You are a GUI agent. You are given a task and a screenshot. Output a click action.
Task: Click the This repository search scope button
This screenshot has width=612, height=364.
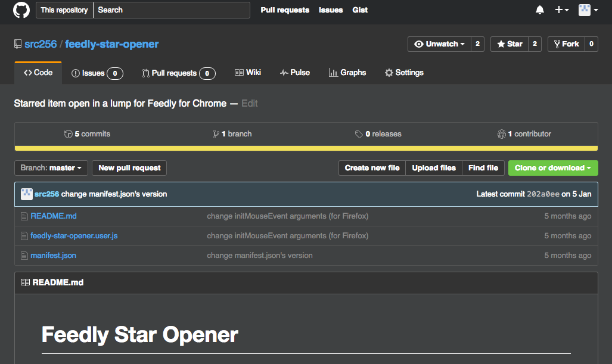click(x=64, y=10)
